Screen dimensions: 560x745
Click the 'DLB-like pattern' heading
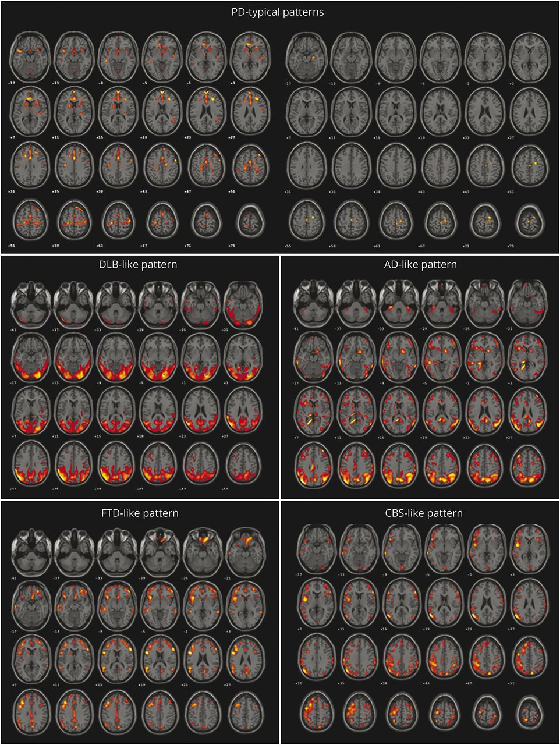pyautogui.click(x=138, y=264)
